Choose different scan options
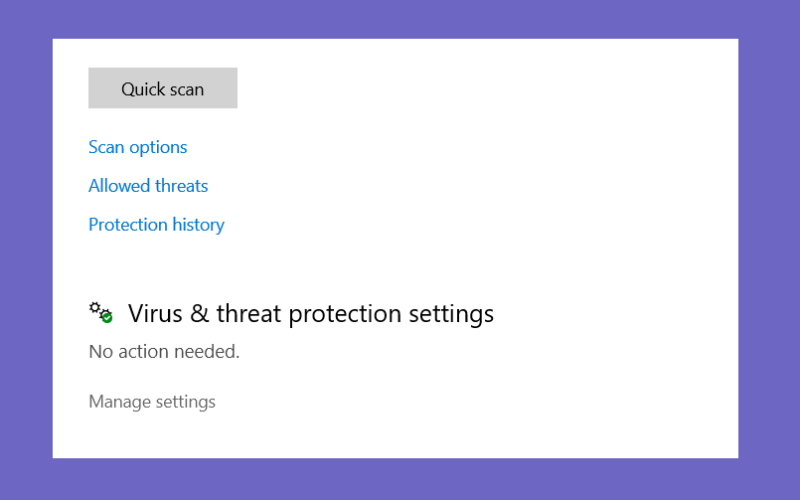This screenshot has width=800, height=500. tap(138, 147)
